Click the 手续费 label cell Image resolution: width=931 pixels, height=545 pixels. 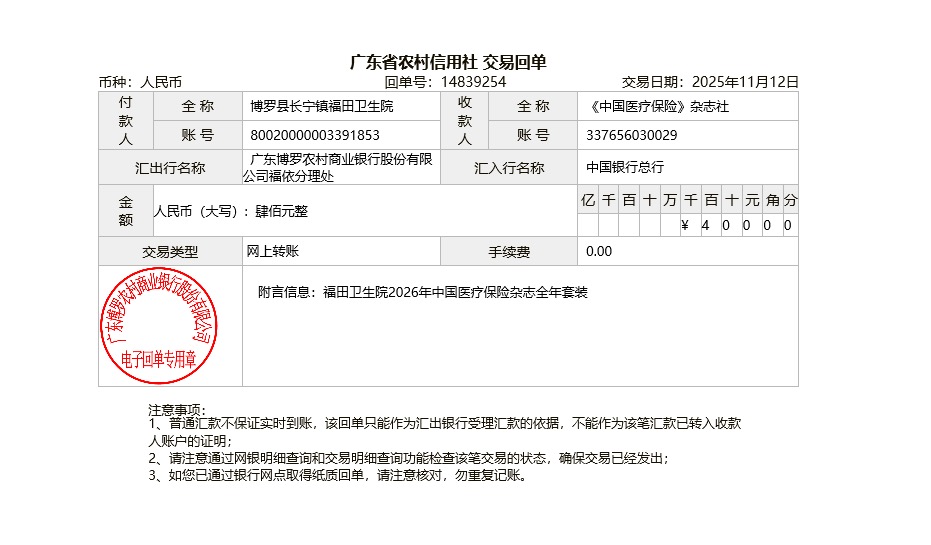click(x=509, y=252)
